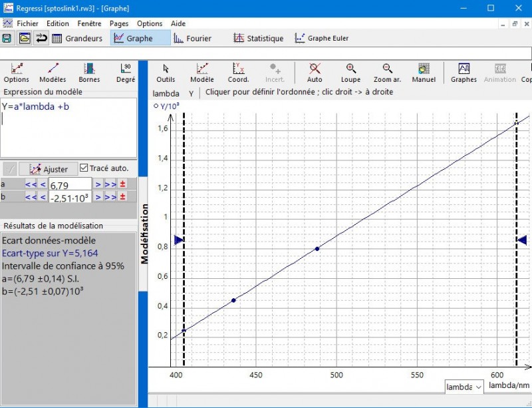Viewport: 532px width, 408px height.
Task: Open modelling Options in left panel
Action: (x=16, y=73)
